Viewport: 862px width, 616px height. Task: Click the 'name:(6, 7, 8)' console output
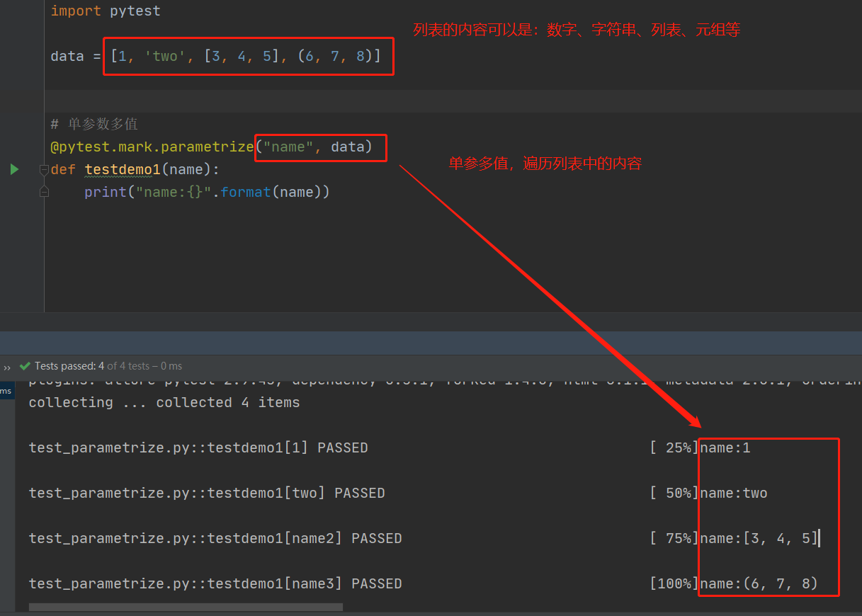[x=759, y=583]
